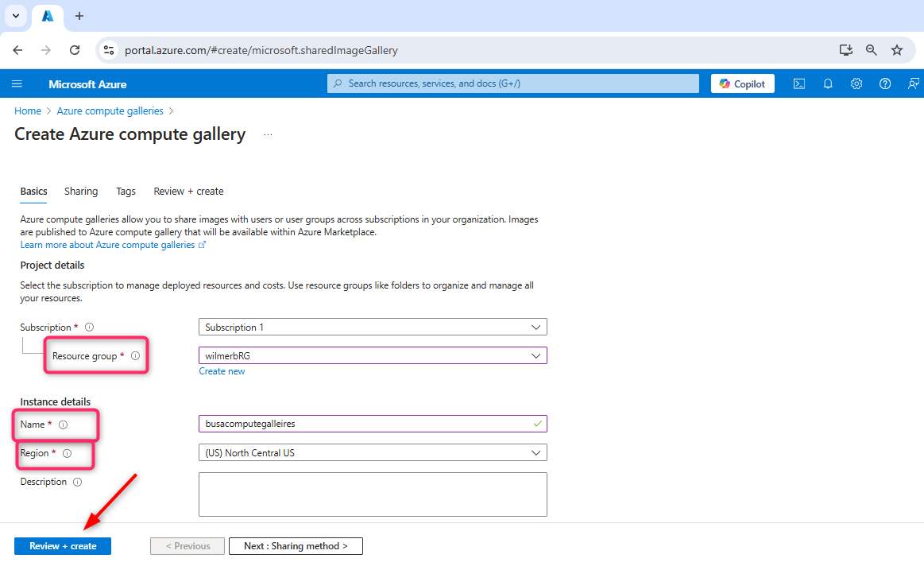The height and width of the screenshot is (566, 924).
Task: Open the feedback icon in top bar
Action: coord(913,83)
